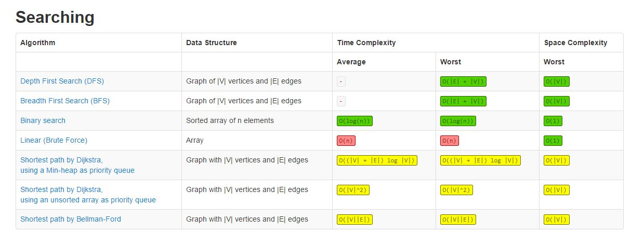The image size is (644, 246).
Task: Click Bellman-Ford worst time O(|V||E|) badge
Action: [458, 220]
